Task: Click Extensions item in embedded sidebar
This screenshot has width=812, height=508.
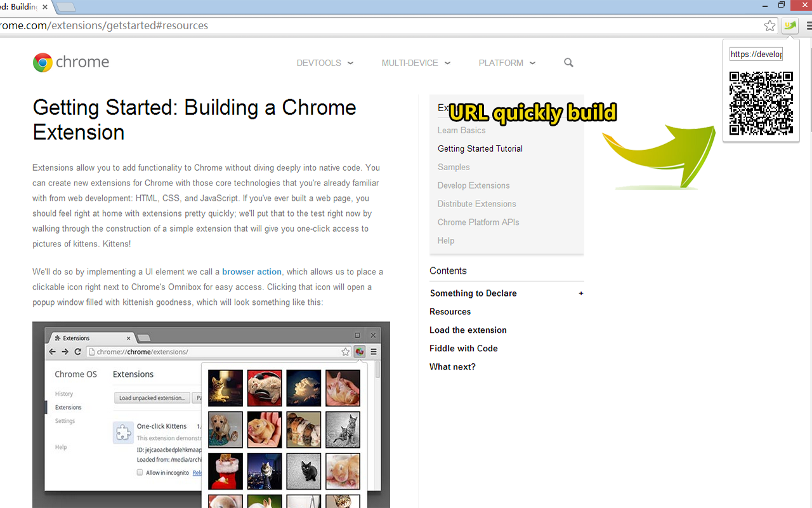Action: (x=68, y=408)
